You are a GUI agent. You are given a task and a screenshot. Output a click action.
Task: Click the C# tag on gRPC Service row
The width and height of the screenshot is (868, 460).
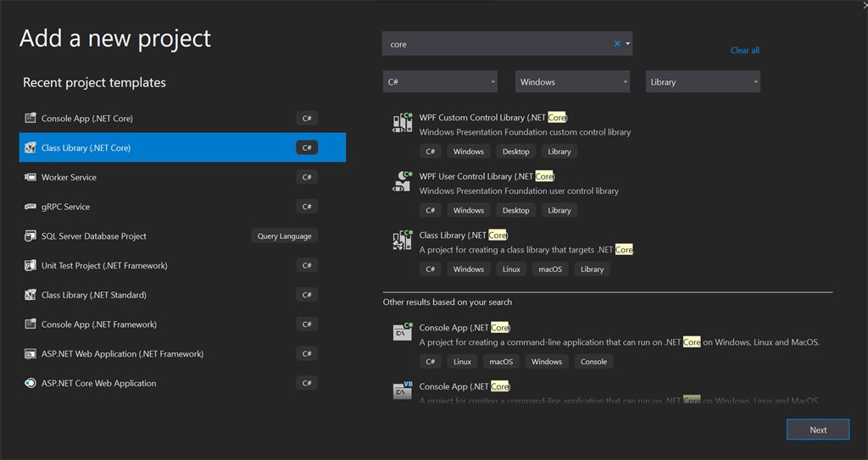click(x=307, y=207)
